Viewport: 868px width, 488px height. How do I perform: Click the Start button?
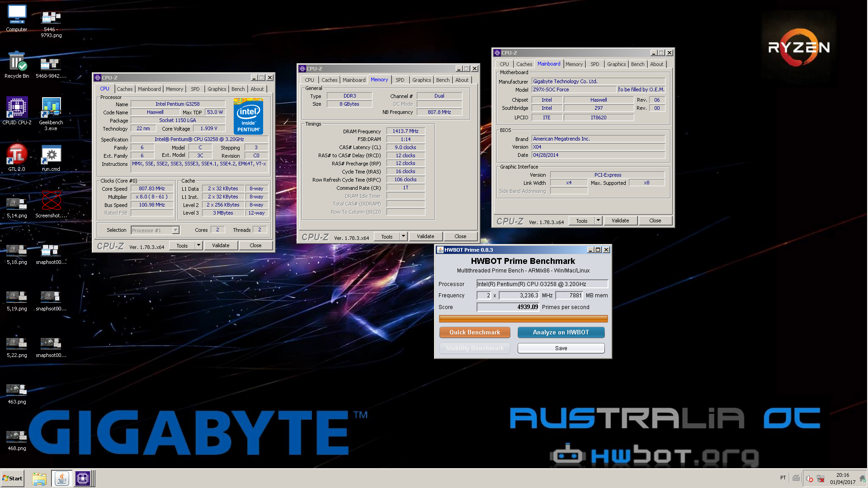(x=12, y=479)
